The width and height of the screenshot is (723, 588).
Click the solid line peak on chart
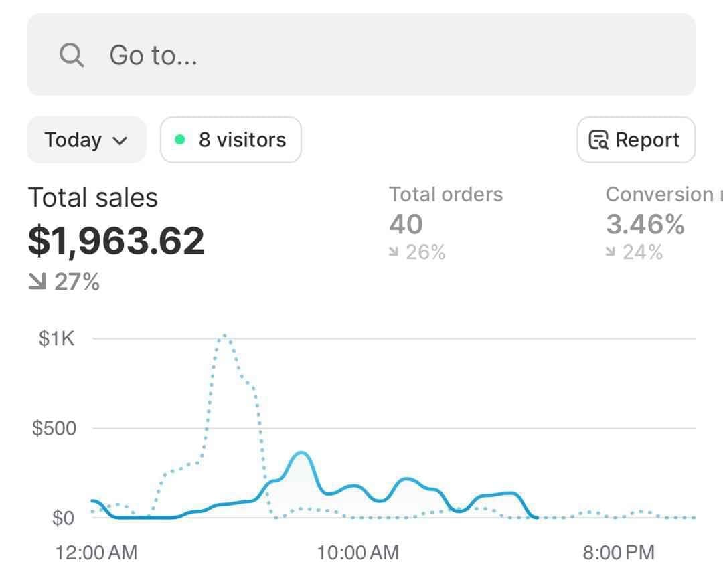(x=301, y=454)
